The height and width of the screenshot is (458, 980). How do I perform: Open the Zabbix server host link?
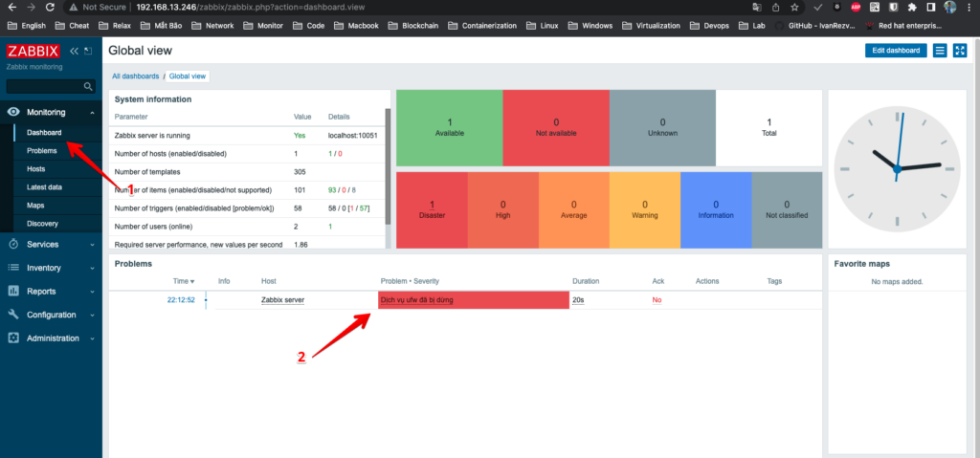(x=282, y=300)
